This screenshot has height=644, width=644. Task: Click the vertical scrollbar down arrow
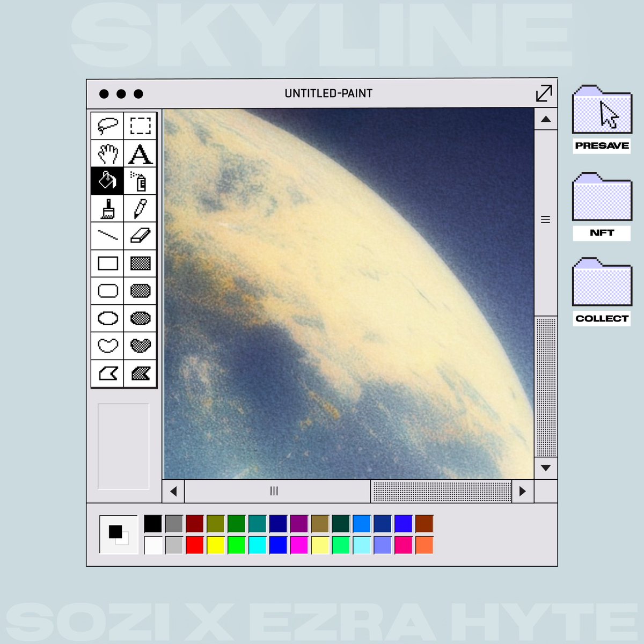pos(546,468)
